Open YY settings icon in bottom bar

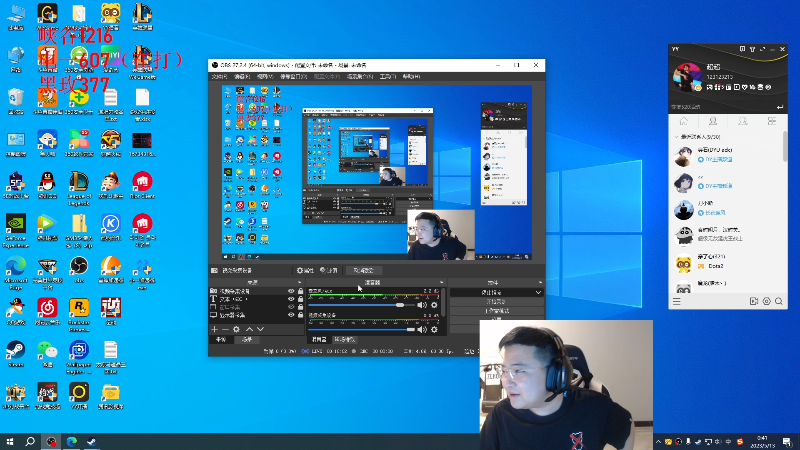click(766, 302)
